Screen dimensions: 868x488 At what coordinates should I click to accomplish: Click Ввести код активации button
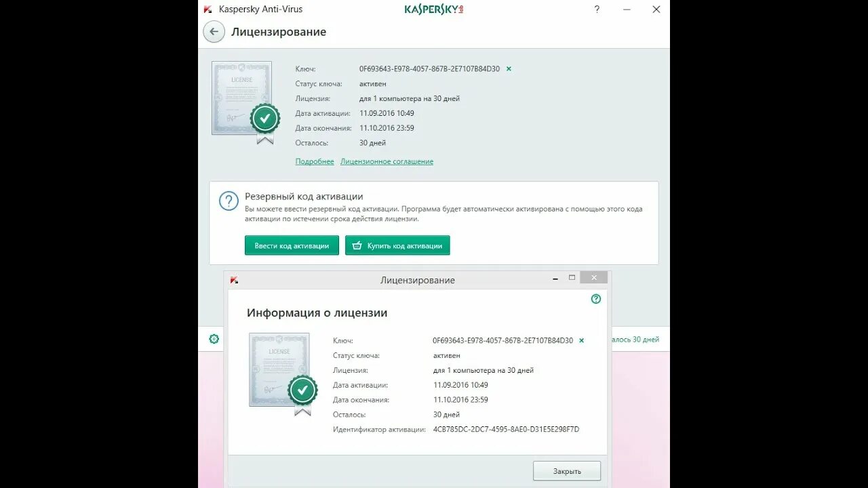(x=292, y=245)
